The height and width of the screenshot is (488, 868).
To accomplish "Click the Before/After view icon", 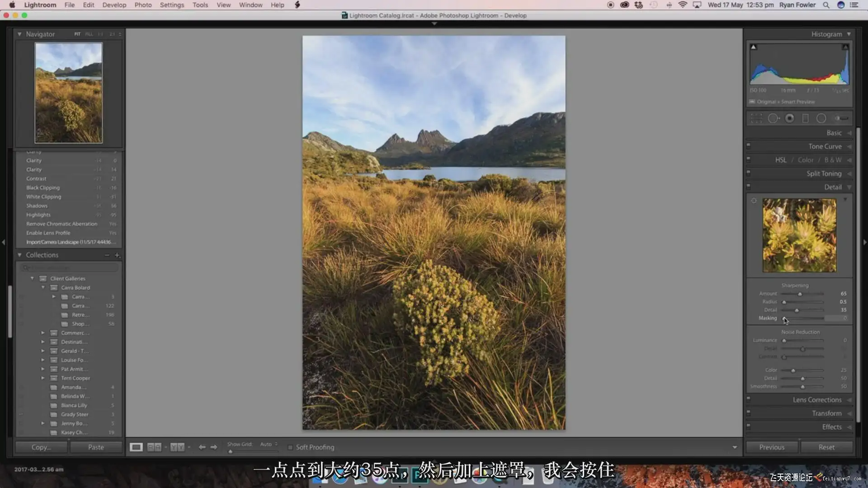I will tap(177, 447).
